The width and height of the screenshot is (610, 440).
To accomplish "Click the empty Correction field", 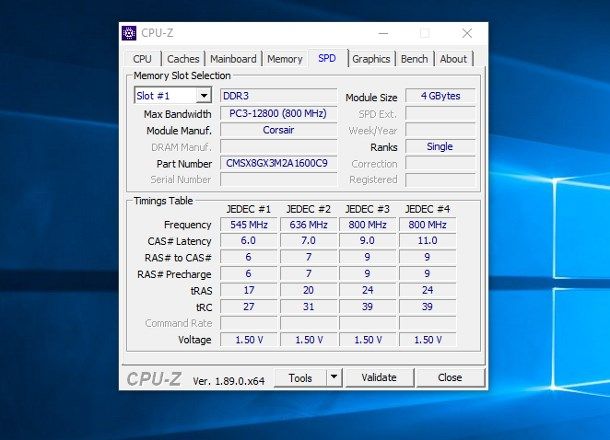I will (440, 163).
